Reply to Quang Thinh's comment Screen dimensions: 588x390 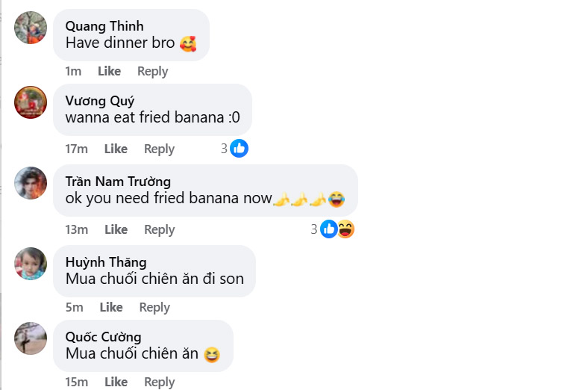(152, 71)
